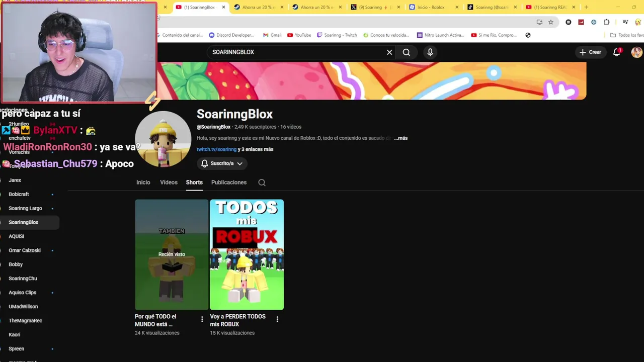Click the install app icon in address bar

[539, 22]
